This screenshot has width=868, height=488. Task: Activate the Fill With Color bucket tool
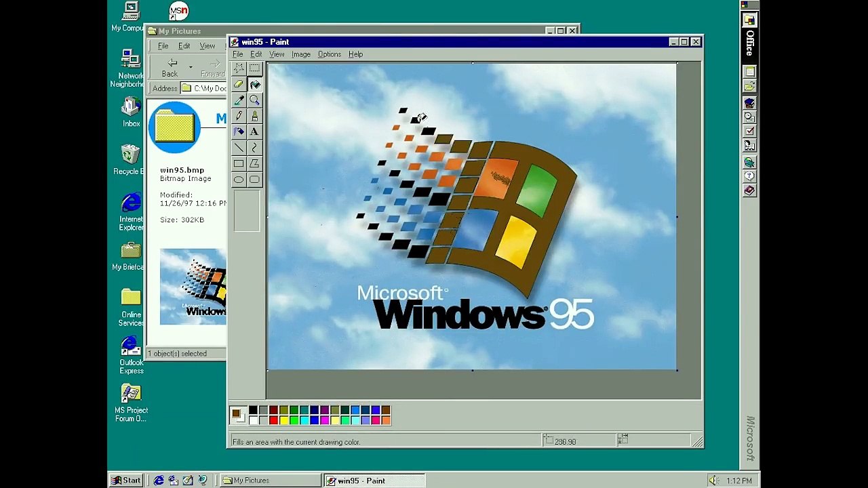point(254,84)
